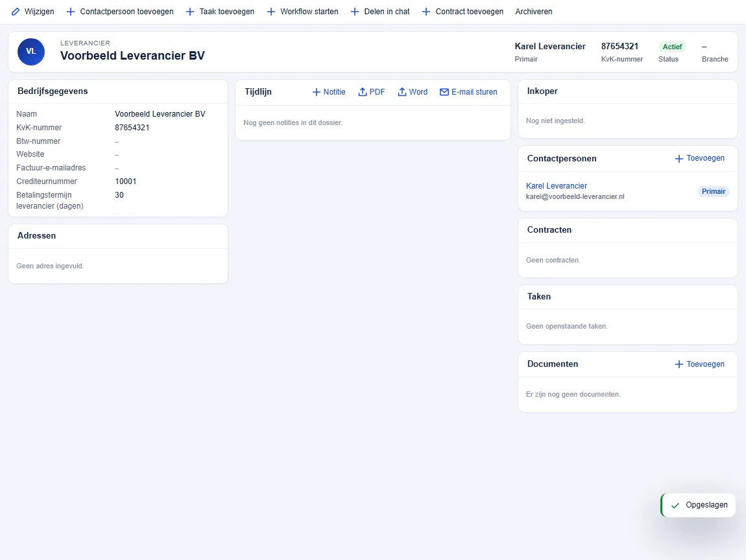Screen dimensions: 746x560
Task: Click the plus icon next to Notitie
Action: [x=316, y=92]
